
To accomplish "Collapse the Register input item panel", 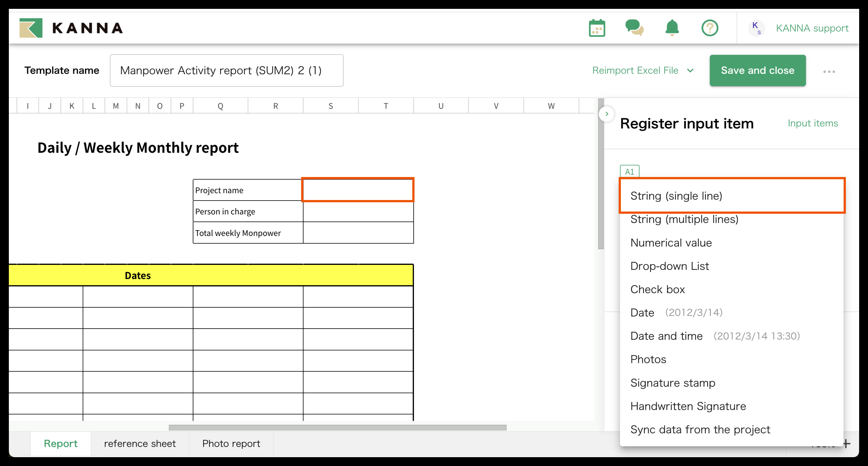I will (606, 114).
